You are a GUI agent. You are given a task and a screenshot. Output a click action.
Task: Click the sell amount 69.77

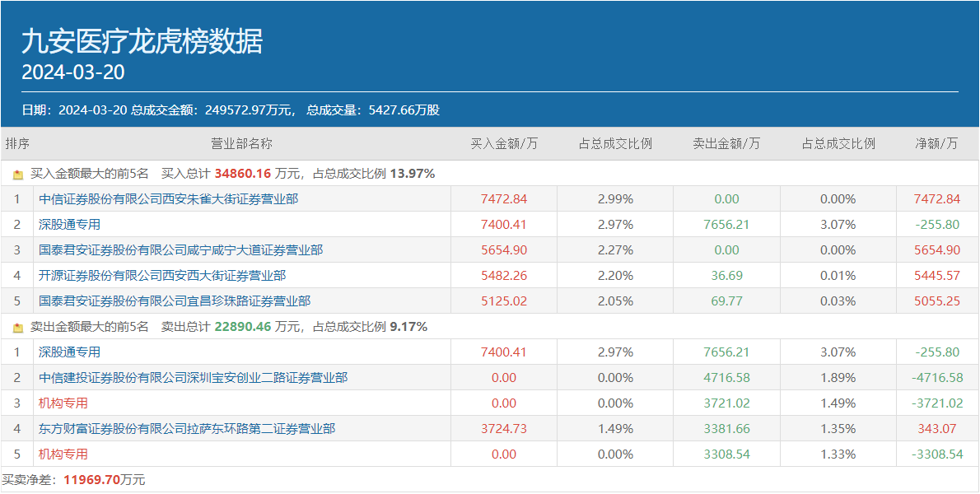(726, 301)
